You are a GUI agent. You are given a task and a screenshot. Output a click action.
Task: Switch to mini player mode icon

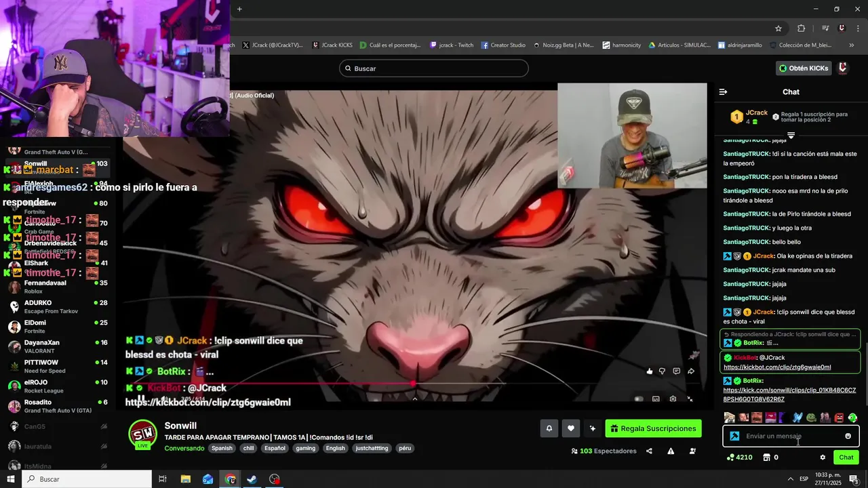[656, 399]
